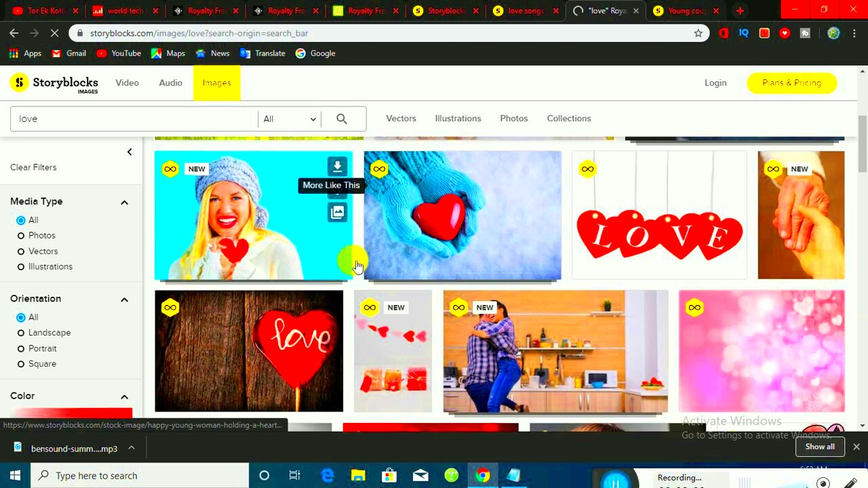Open Plans & Pricing
Viewport: 868px width, 488px height.
pos(791,83)
